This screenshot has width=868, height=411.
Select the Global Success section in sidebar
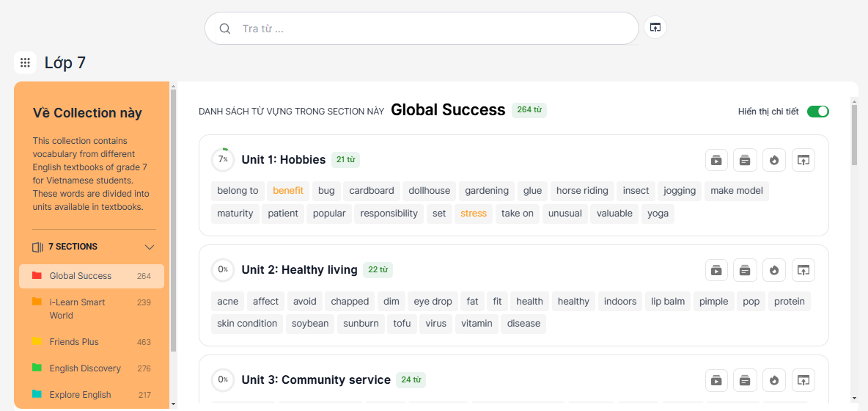pyautogui.click(x=81, y=276)
